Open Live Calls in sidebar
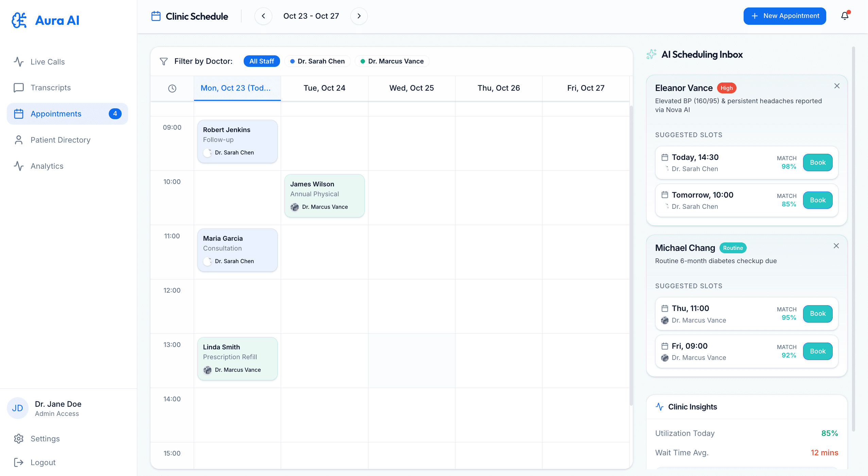868x476 pixels. pos(48,62)
